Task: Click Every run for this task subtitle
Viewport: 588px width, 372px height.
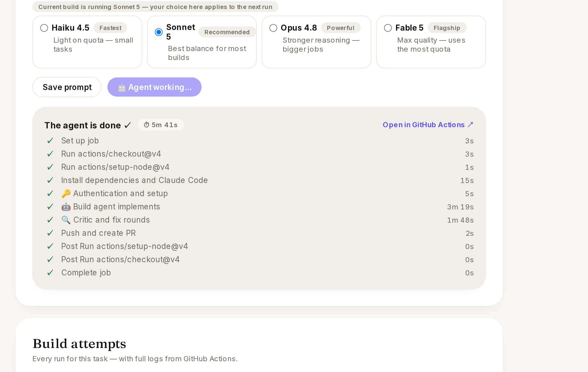Action: point(135,359)
